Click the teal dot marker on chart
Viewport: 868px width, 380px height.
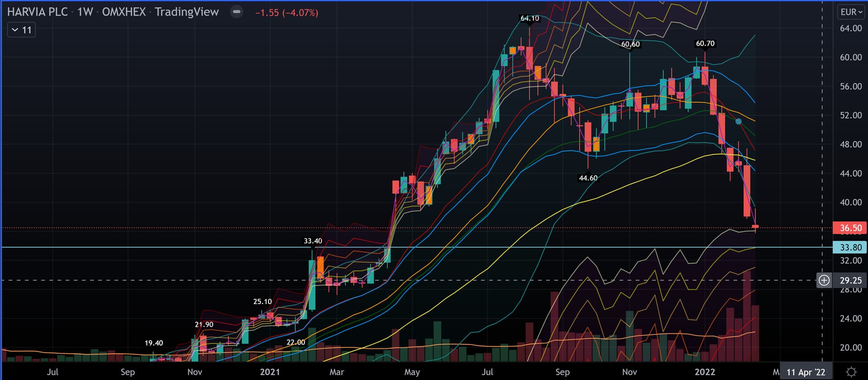[738, 122]
